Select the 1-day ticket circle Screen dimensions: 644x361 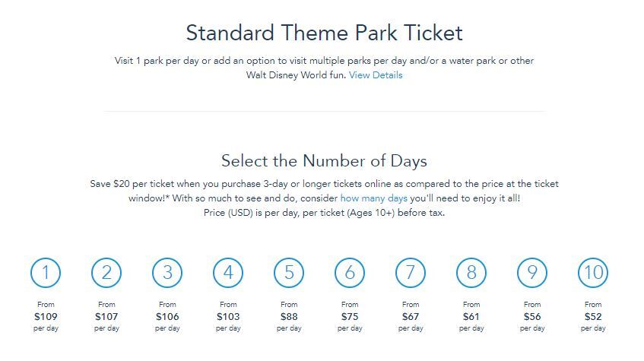point(46,273)
